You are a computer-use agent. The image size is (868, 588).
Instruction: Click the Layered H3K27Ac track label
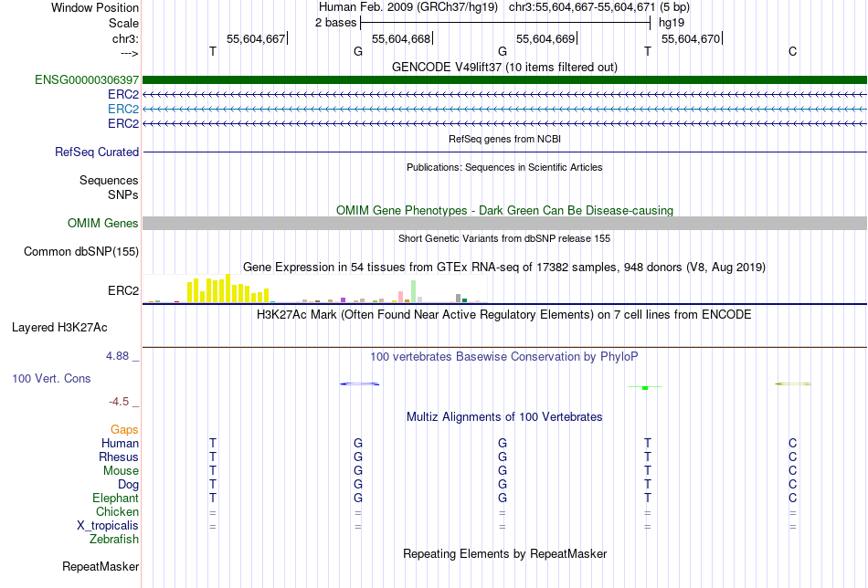tap(59, 328)
